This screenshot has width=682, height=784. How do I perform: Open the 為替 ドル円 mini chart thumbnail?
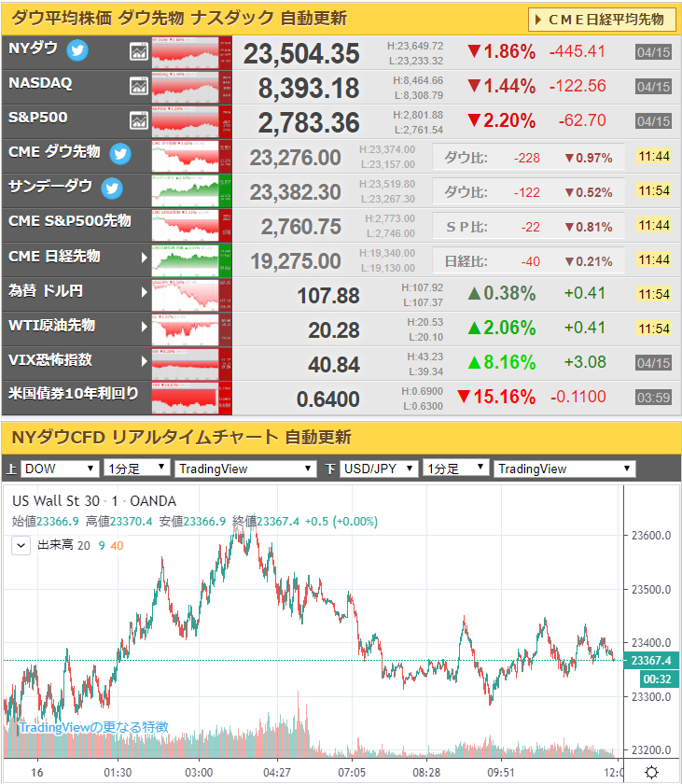pos(191,294)
